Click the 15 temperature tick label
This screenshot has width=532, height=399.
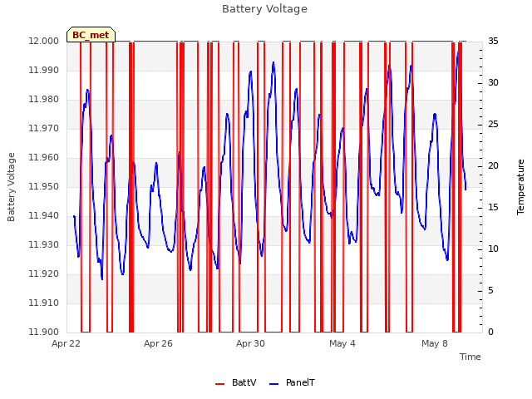(493, 208)
